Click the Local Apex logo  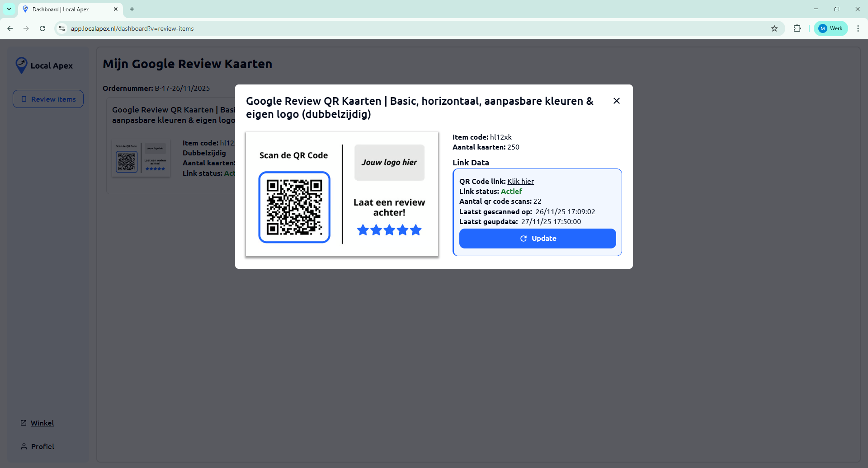point(44,65)
